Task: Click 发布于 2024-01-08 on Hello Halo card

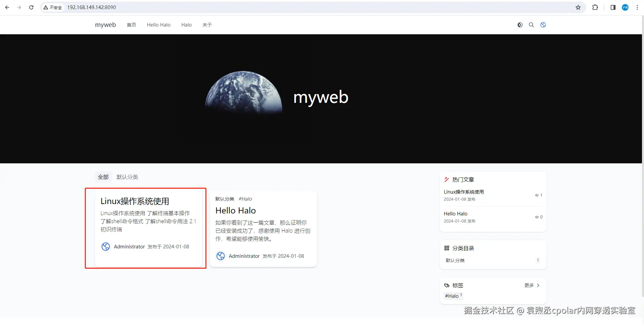Action: tap(283, 256)
